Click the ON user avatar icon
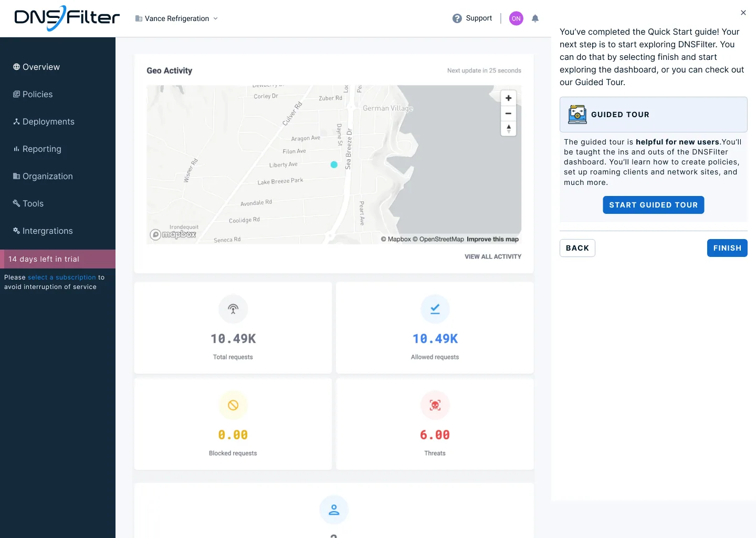756x538 pixels. tap(516, 18)
